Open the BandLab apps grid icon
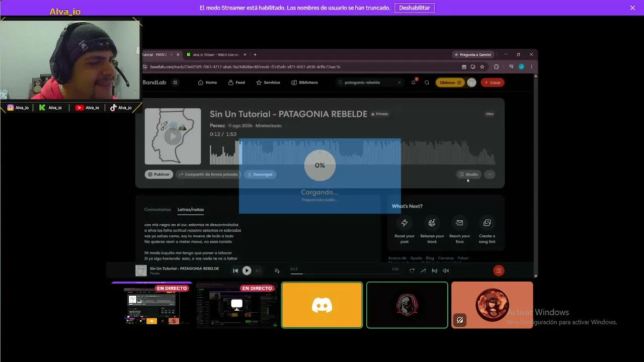 (175, 82)
